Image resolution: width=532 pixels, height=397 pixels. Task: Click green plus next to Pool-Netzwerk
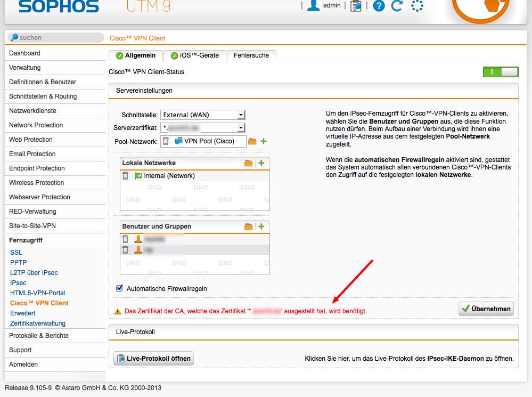(x=263, y=141)
